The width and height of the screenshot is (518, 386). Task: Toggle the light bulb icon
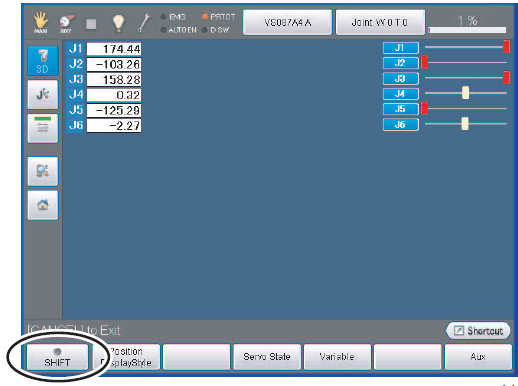(118, 23)
